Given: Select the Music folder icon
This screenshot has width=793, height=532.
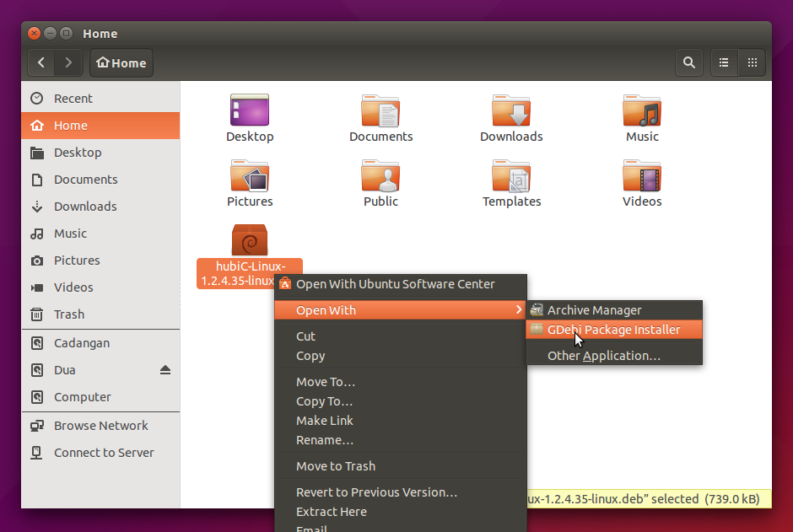Looking at the screenshot, I should point(642,110).
